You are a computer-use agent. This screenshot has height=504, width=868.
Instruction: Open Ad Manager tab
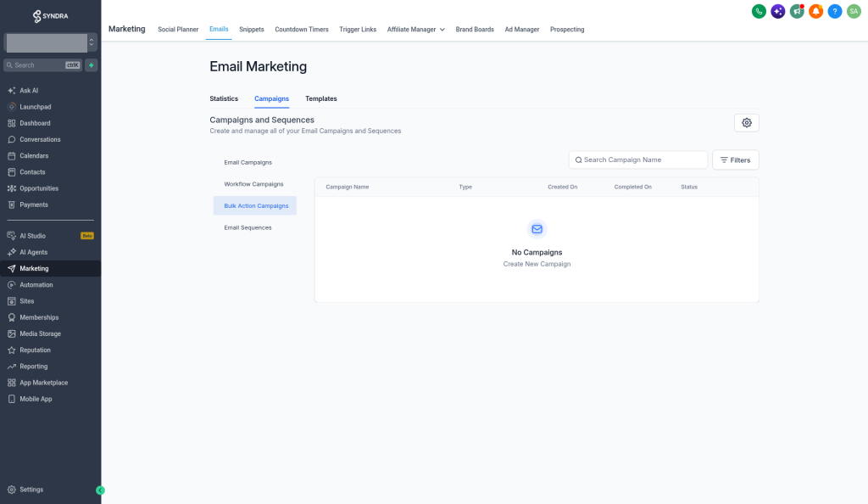click(x=522, y=30)
